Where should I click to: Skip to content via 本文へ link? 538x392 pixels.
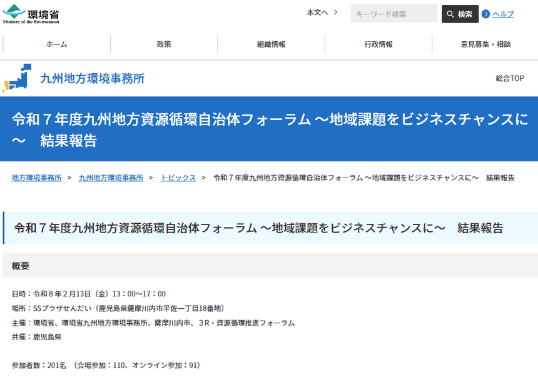317,13
